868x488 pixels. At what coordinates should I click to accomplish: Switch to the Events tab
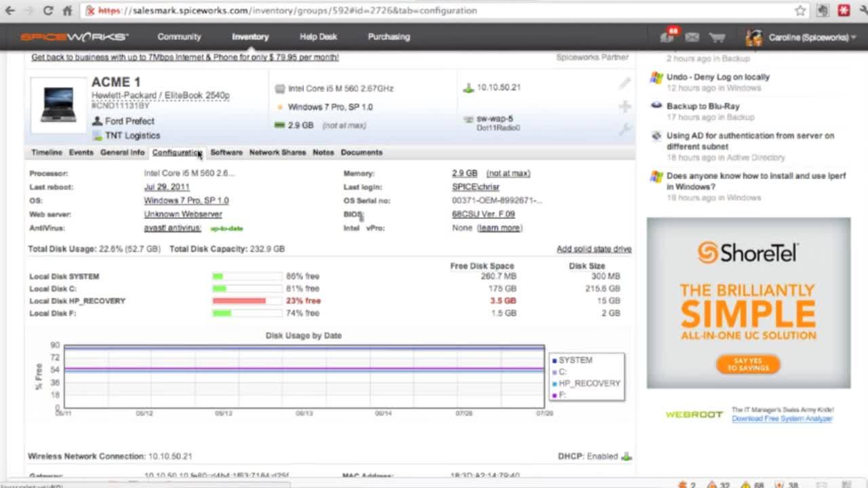tap(81, 152)
